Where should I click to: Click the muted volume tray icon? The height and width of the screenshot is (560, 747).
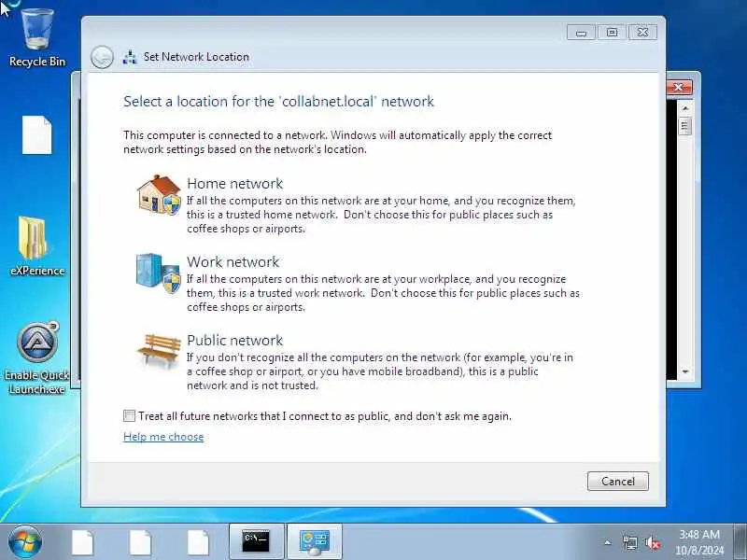click(653, 542)
